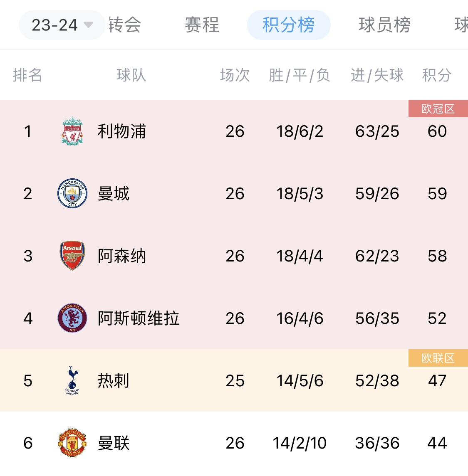Click the Arsenal club crest
This screenshot has width=468, height=476.
coord(72,256)
